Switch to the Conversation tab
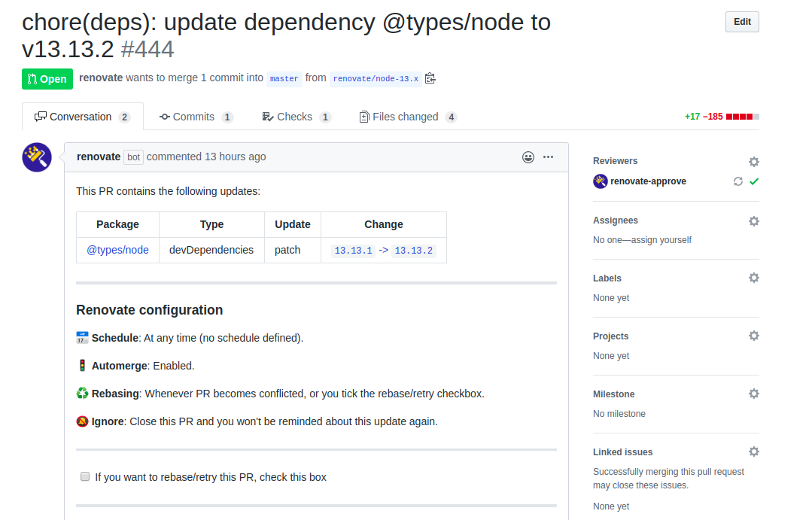 [82, 117]
